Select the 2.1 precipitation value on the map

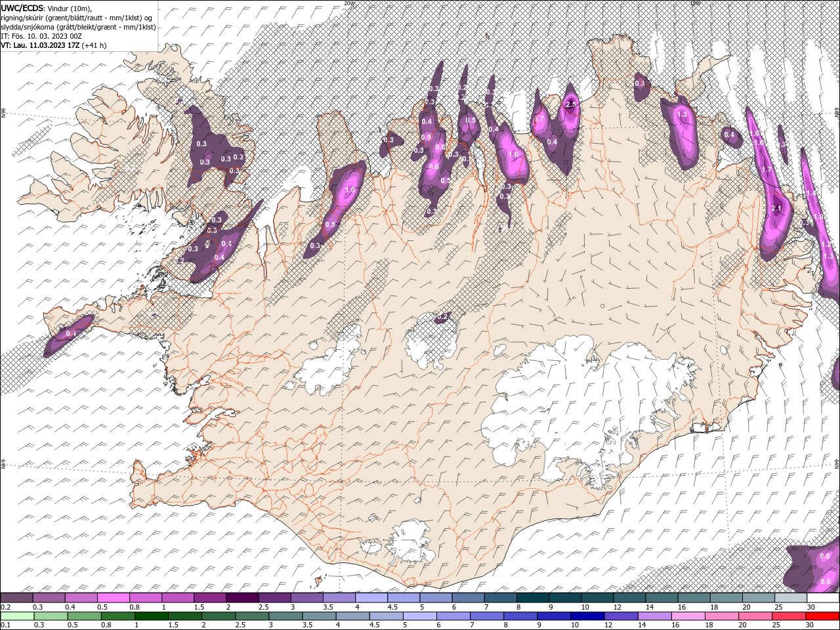tap(778, 208)
